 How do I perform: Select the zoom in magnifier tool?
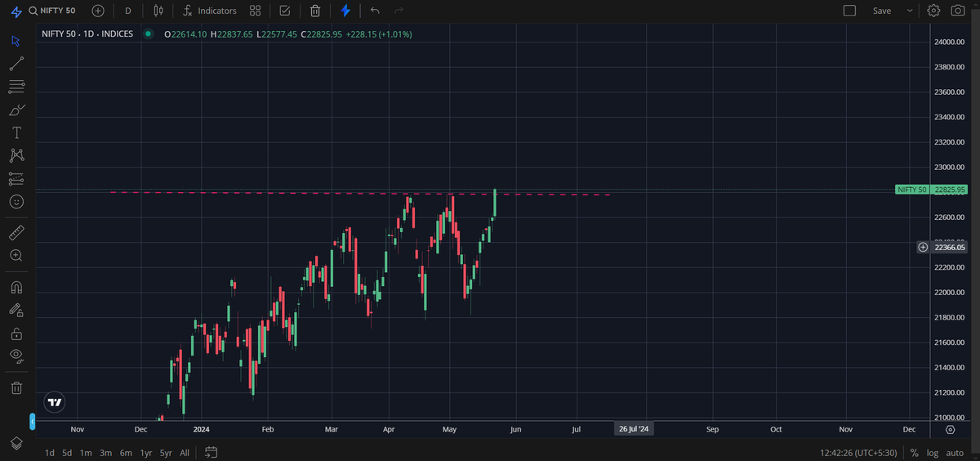16,256
